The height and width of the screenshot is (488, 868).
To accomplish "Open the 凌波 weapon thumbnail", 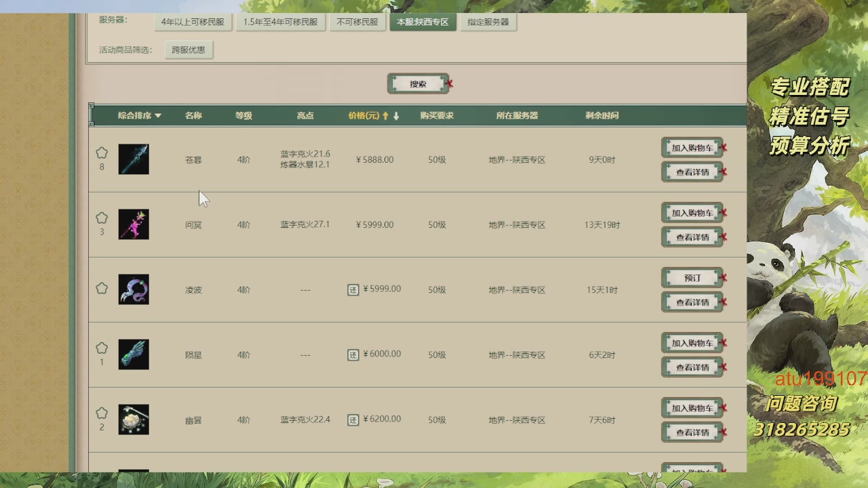I will coord(134,289).
